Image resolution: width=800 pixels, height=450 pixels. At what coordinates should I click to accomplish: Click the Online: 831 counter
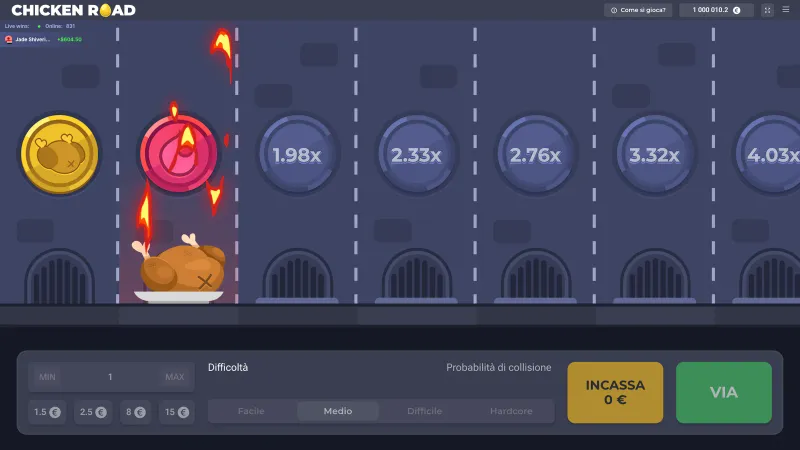pos(60,26)
